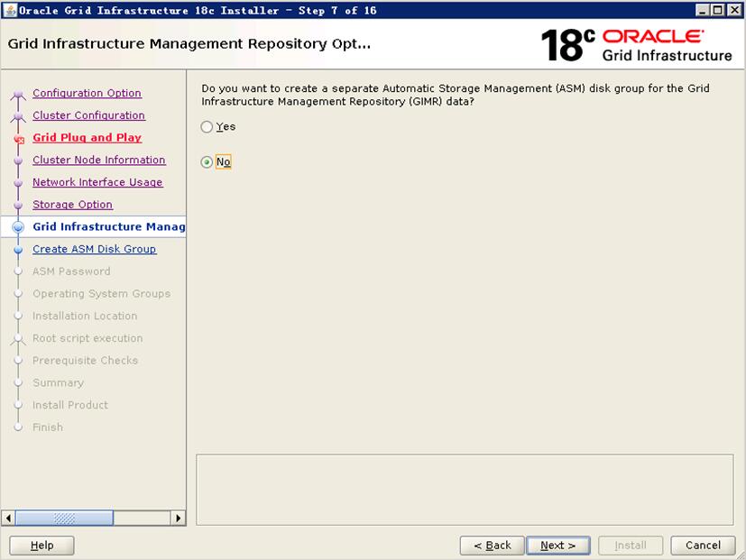Open the Configuration Option step

click(87, 93)
